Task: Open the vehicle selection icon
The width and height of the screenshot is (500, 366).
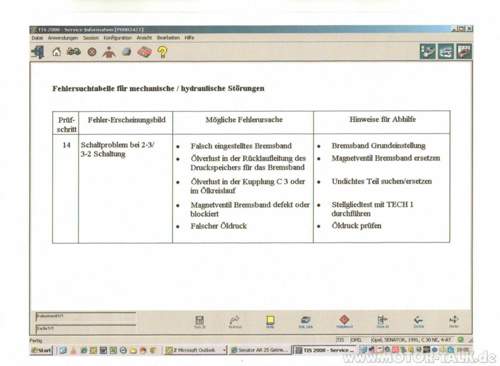Action: [74, 52]
